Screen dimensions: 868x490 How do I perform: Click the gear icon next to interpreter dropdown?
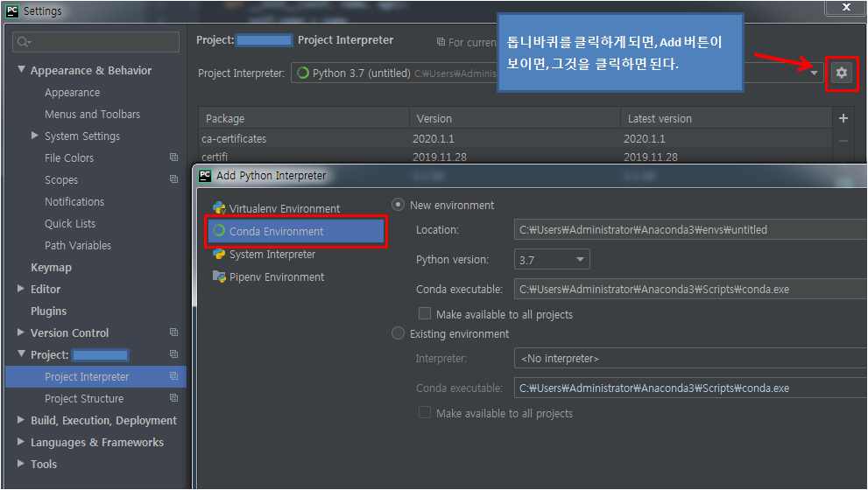click(842, 73)
